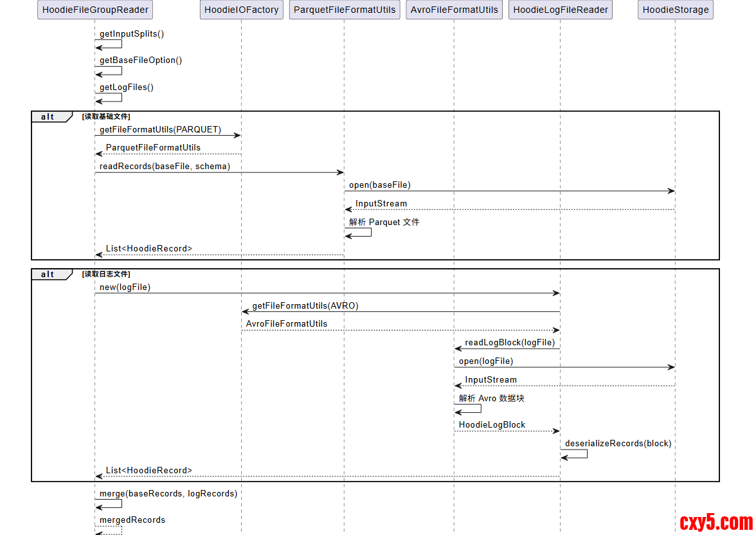Viewport: 756px width, 535px height.
Task: Click the getLogFiles() message label
Action: click(126, 87)
